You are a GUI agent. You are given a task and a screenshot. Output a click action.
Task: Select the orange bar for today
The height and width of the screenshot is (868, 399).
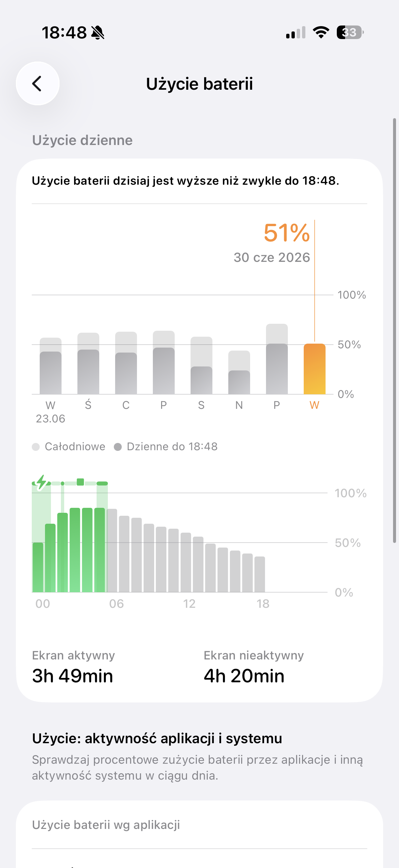coord(315,369)
